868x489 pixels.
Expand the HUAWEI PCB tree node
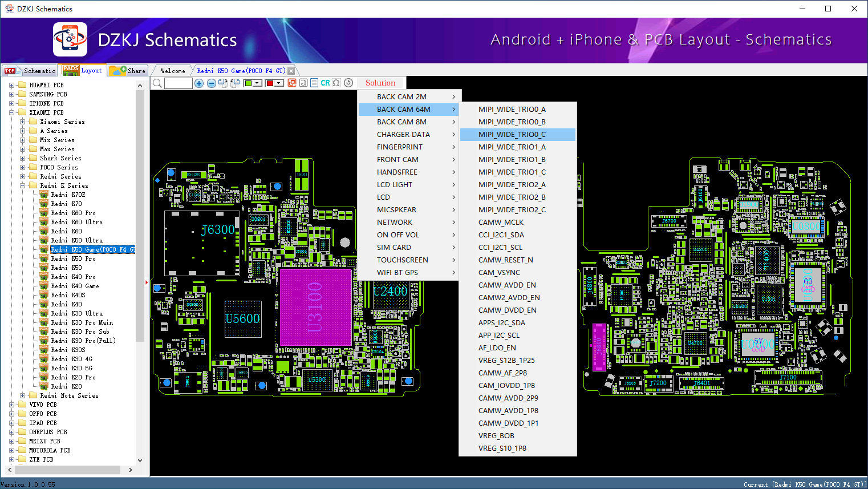click(11, 86)
